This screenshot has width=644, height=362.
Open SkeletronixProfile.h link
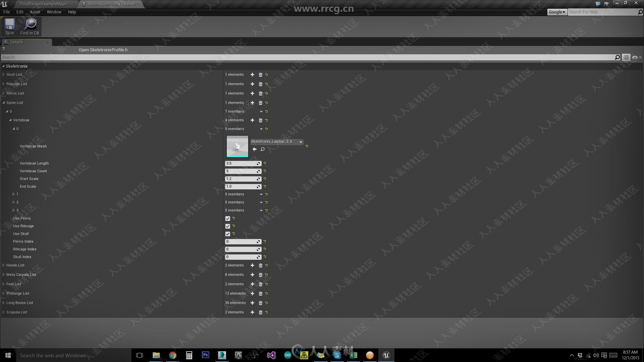coord(103,50)
